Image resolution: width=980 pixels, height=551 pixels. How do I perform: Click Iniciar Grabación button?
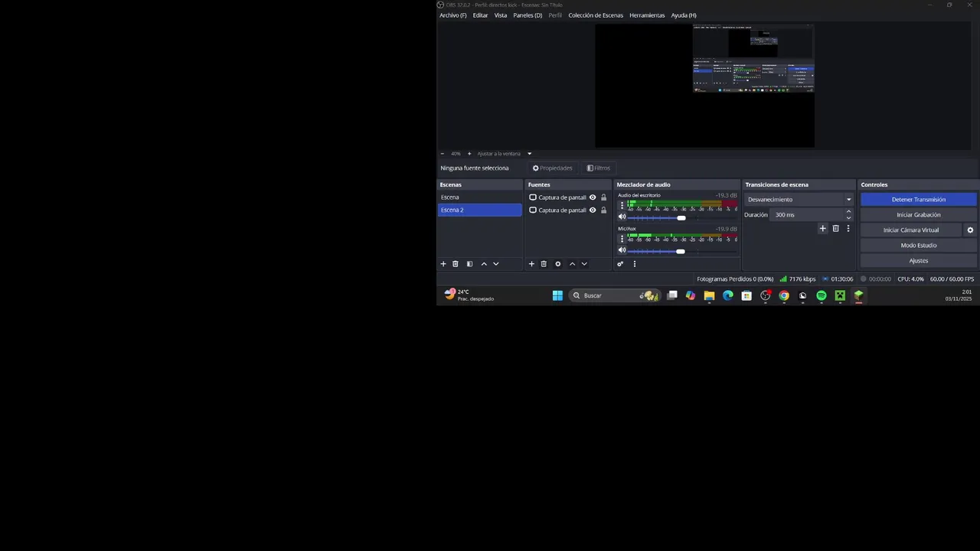point(919,215)
